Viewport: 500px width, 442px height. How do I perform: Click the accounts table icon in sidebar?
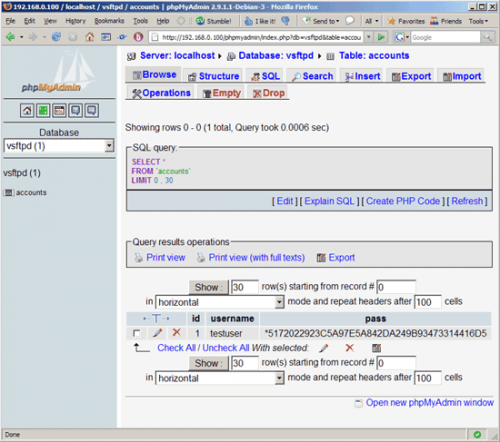(x=9, y=193)
